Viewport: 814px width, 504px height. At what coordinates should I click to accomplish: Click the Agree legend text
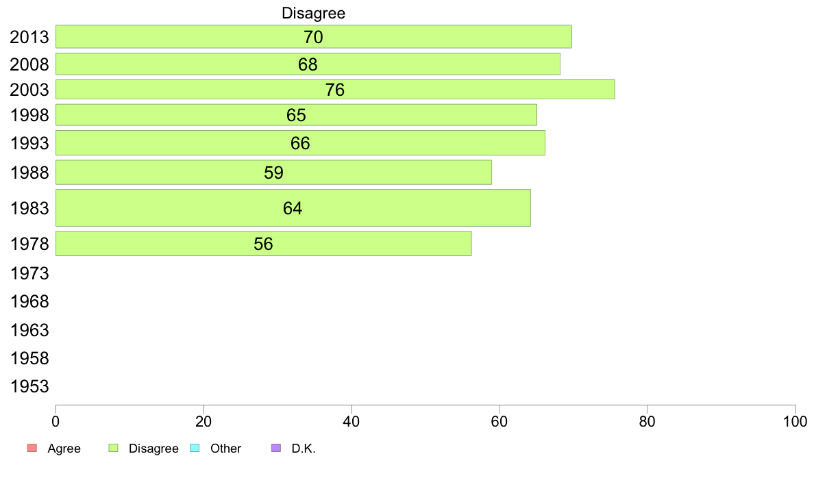tap(64, 449)
